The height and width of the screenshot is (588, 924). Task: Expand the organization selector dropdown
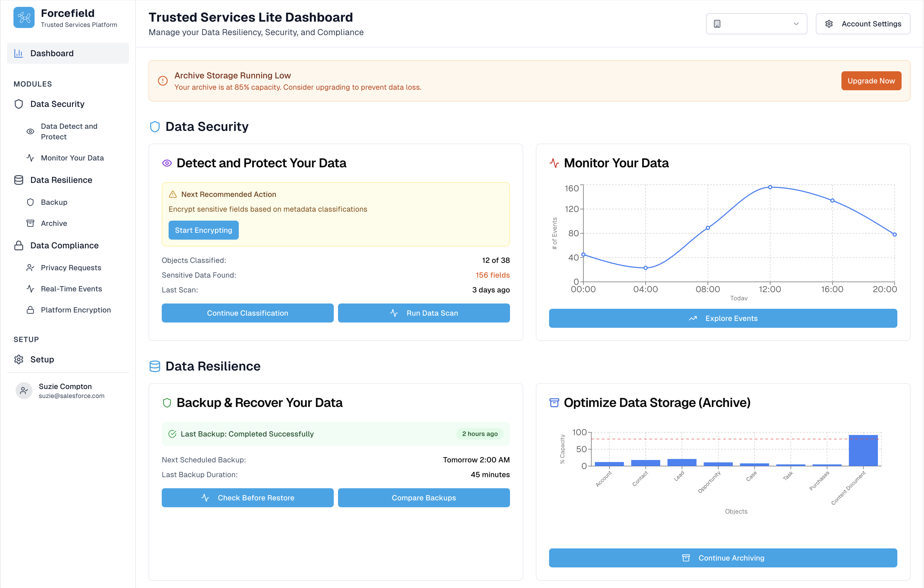pos(756,23)
